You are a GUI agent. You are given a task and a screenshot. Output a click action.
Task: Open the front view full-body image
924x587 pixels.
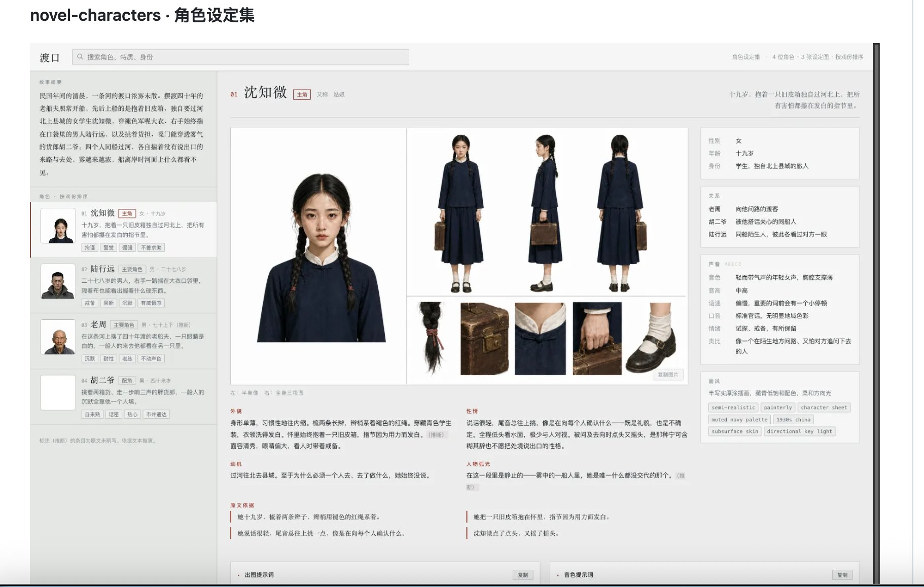pyautogui.click(x=460, y=213)
